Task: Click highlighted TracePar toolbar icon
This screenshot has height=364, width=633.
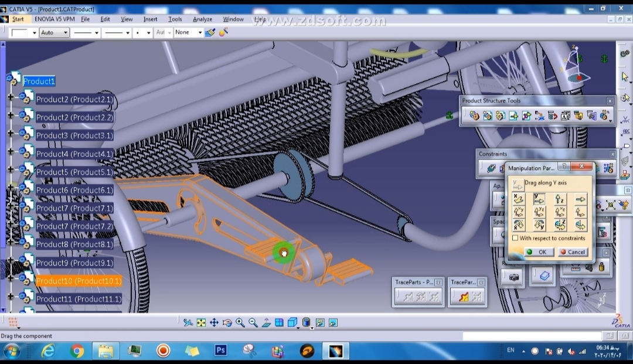Action: pyautogui.click(x=464, y=297)
